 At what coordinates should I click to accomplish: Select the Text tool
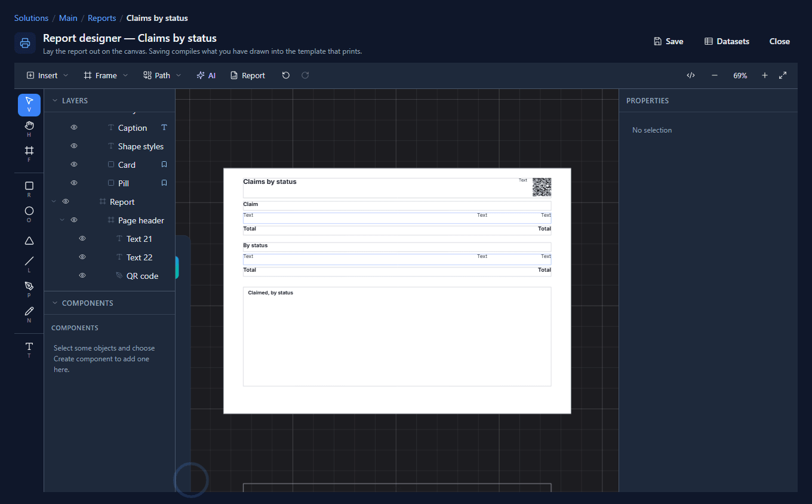tap(29, 350)
